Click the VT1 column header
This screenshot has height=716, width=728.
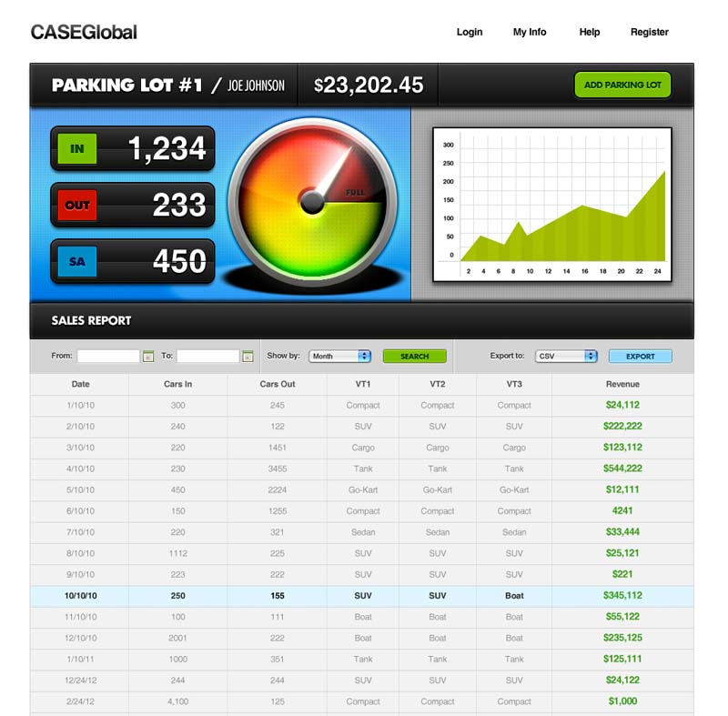[x=363, y=384]
